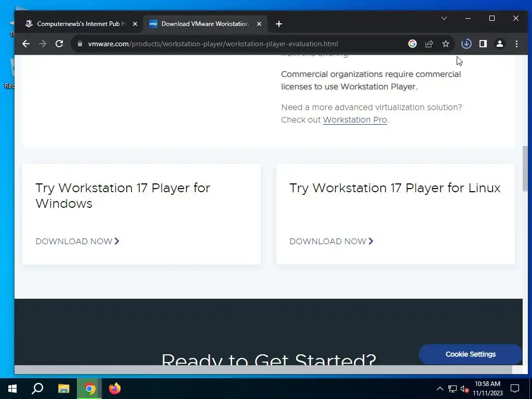Screen dimensions: 532x399
Task: Open network status tray icon
Action: click(x=453, y=389)
